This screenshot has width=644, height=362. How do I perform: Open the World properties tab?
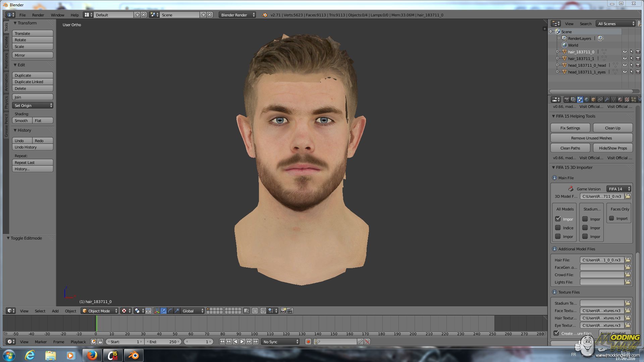587,100
